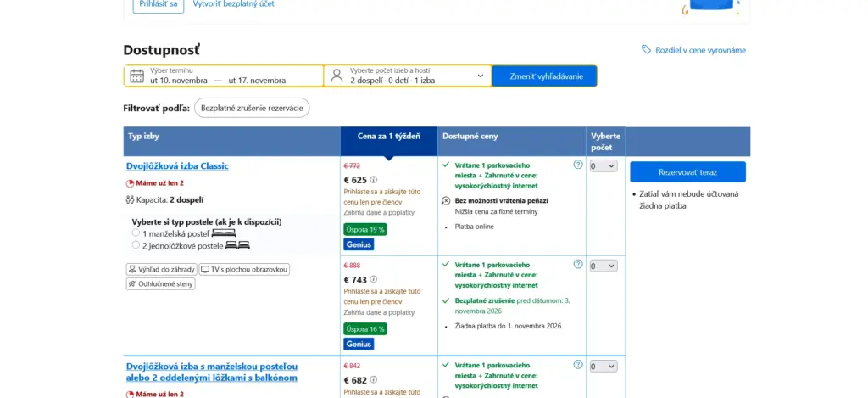The image size is (868, 398).
Task: Click Genius badge under € 743 price
Action: (359, 345)
